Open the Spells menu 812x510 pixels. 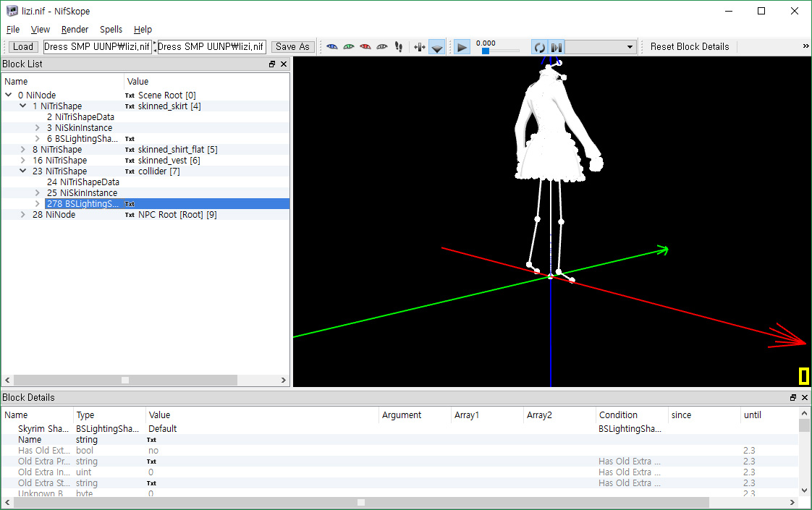click(111, 30)
